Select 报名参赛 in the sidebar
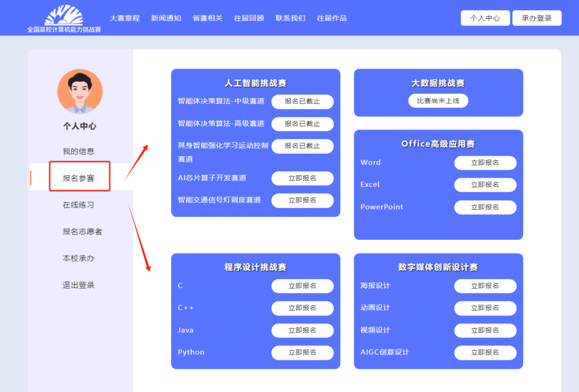 [x=78, y=178]
